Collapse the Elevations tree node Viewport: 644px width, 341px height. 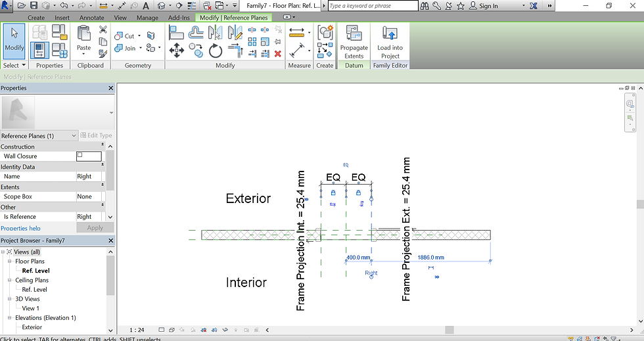click(9, 317)
